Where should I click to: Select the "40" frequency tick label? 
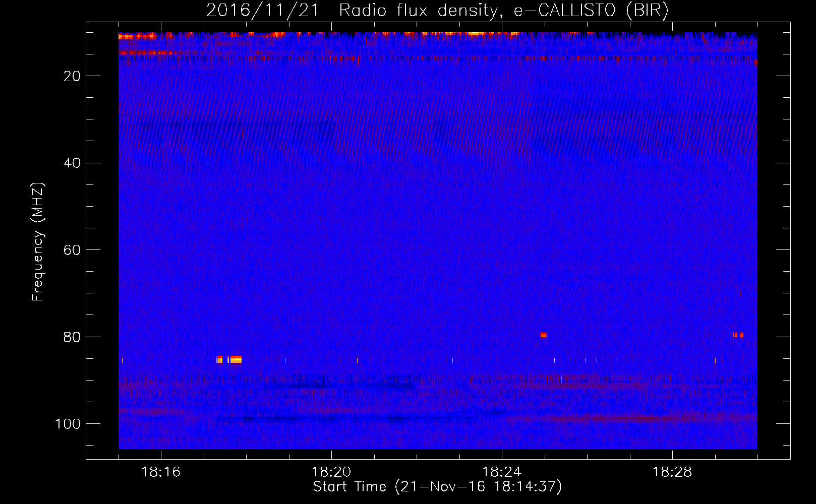pos(73,163)
